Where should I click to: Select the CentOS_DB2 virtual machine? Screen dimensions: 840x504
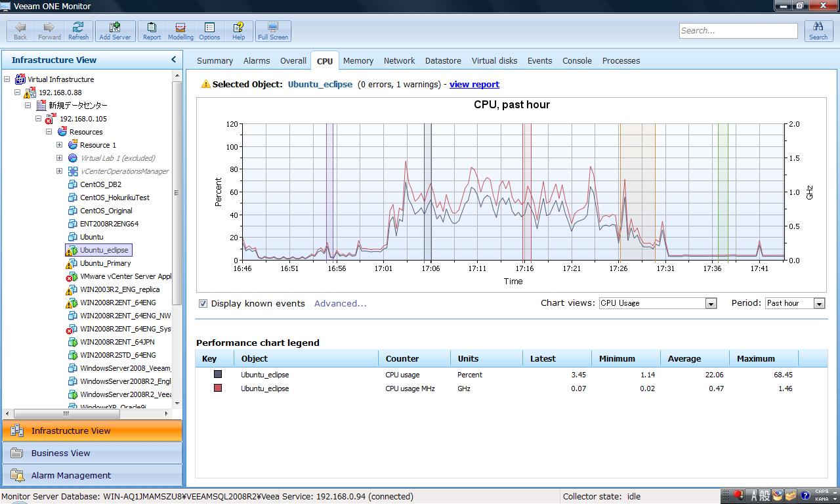[100, 184]
